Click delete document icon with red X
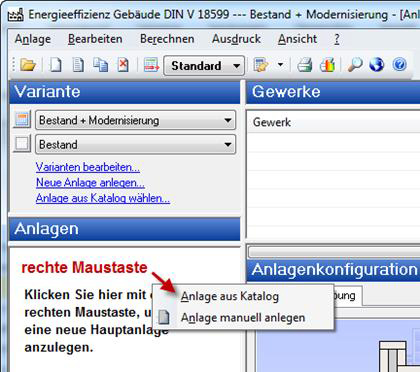 (123, 65)
